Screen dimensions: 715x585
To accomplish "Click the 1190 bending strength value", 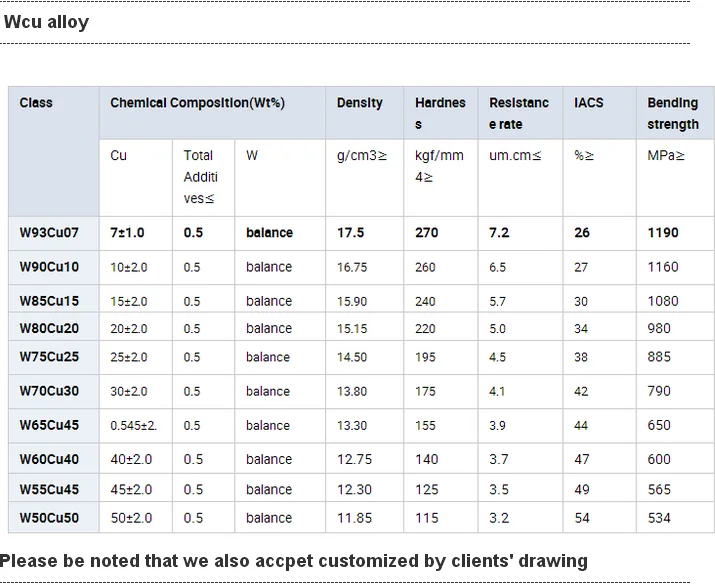I will [x=663, y=233].
